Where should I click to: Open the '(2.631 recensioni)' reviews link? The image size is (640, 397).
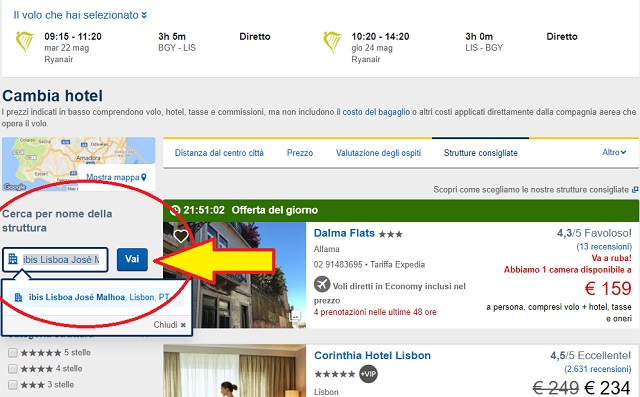tap(598, 369)
